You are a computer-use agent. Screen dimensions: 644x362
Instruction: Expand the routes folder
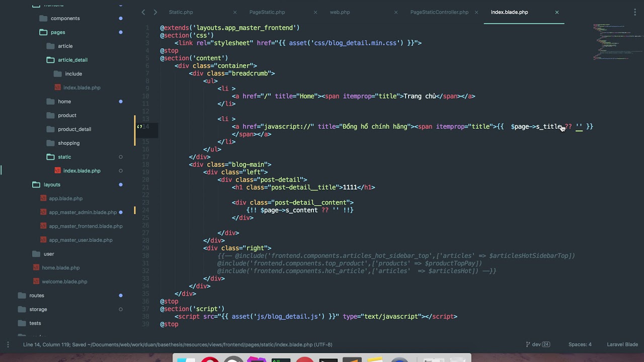click(22, 295)
